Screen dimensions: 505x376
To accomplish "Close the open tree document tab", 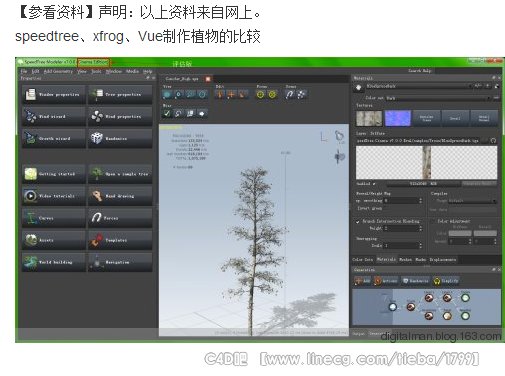I will [208, 79].
